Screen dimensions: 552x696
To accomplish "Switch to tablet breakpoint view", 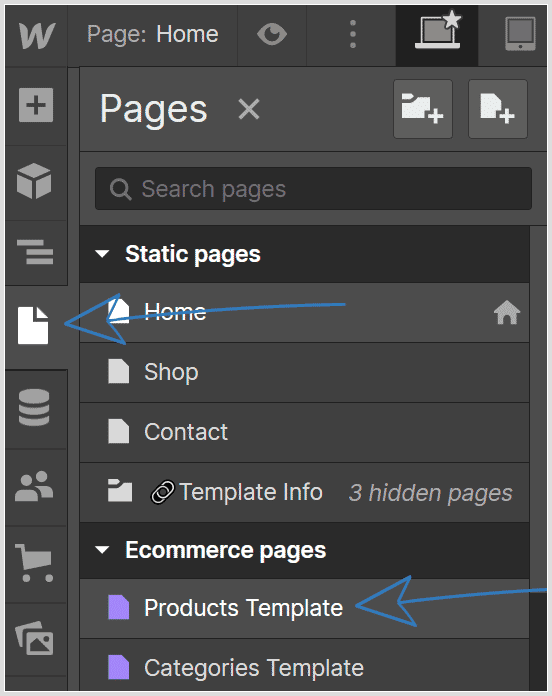I will [x=520, y=34].
